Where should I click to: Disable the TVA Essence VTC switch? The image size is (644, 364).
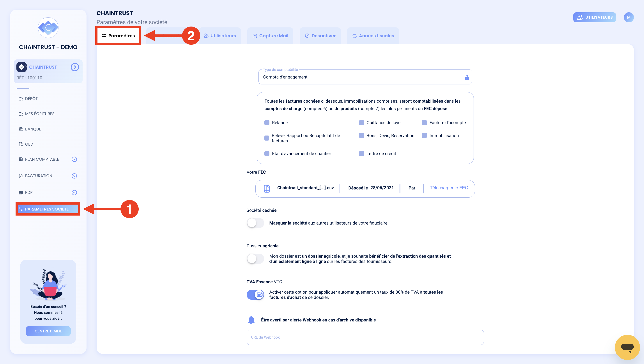pos(255,295)
